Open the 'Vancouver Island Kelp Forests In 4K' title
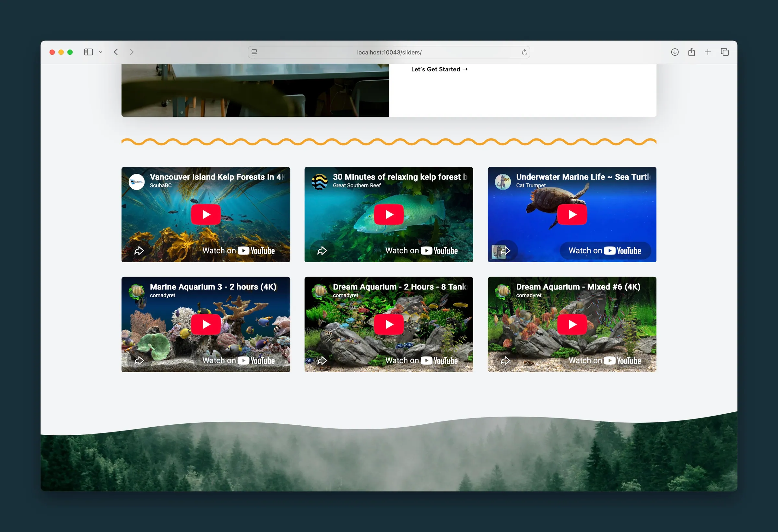Viewport: 778px width, 532px height. tap(217, 177)
